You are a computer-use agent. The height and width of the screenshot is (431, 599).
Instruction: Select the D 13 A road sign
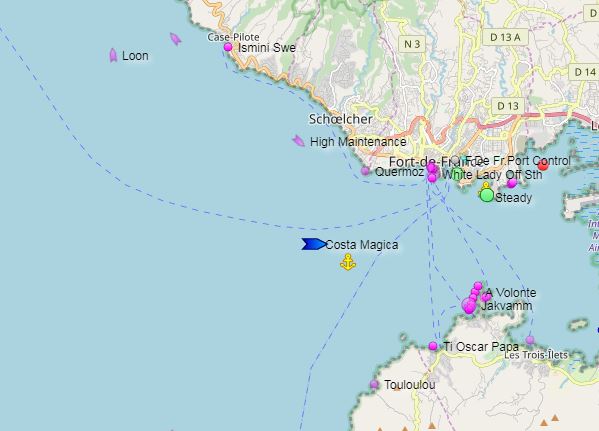505,37
